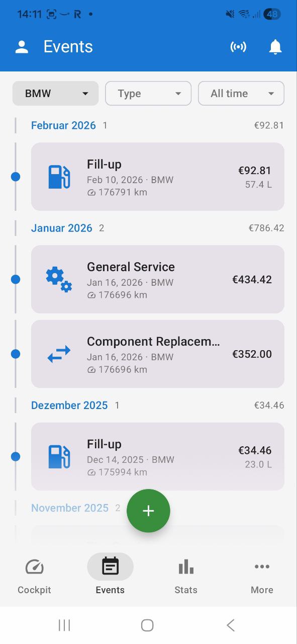Select the timeline dot next to General Service

click(x=16, y=279)
